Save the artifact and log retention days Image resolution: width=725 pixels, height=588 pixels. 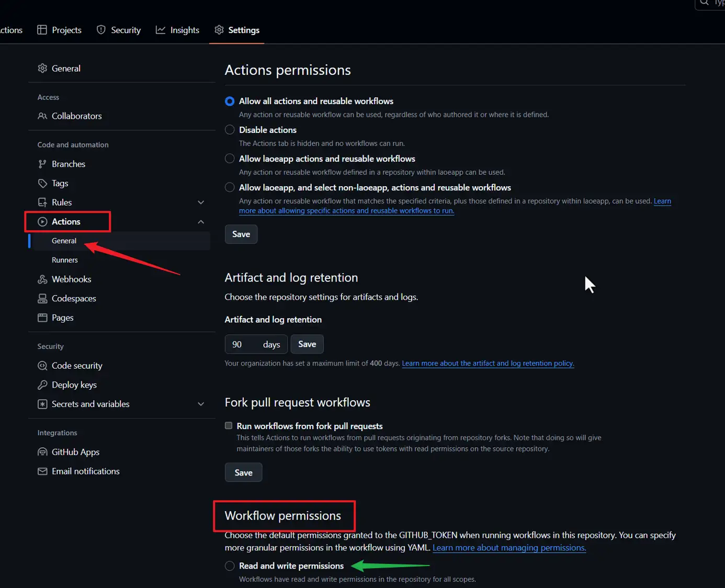point(307,344)
